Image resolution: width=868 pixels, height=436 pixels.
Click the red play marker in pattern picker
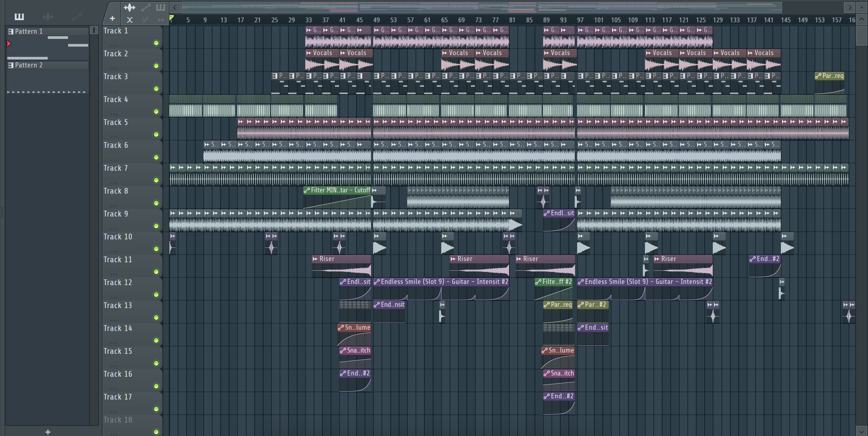(9, 43)
